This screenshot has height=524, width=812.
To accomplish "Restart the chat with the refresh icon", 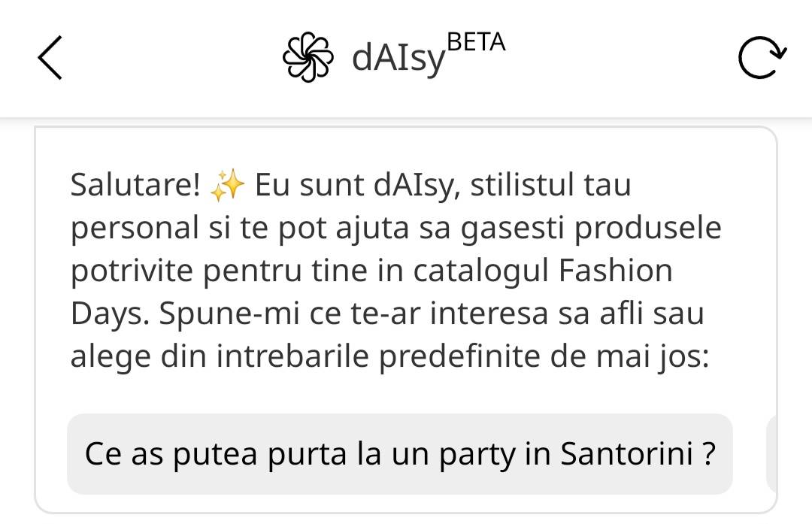I will point(762,57).
